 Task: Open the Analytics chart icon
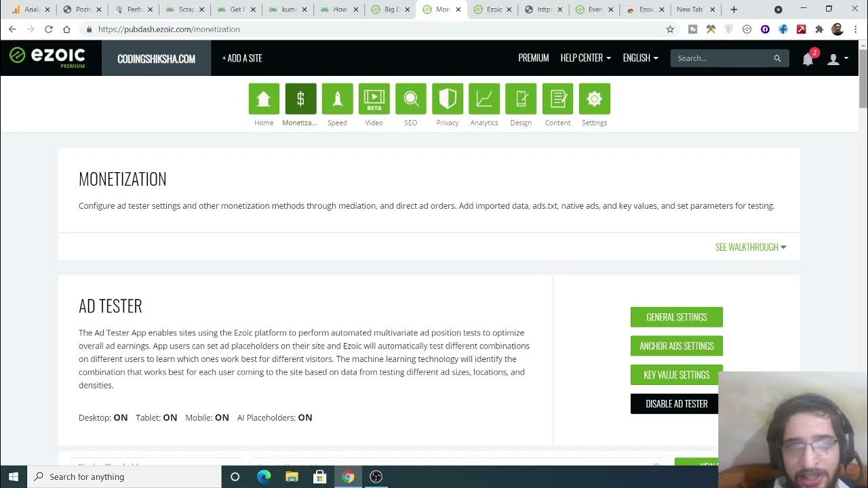point(484,99)
